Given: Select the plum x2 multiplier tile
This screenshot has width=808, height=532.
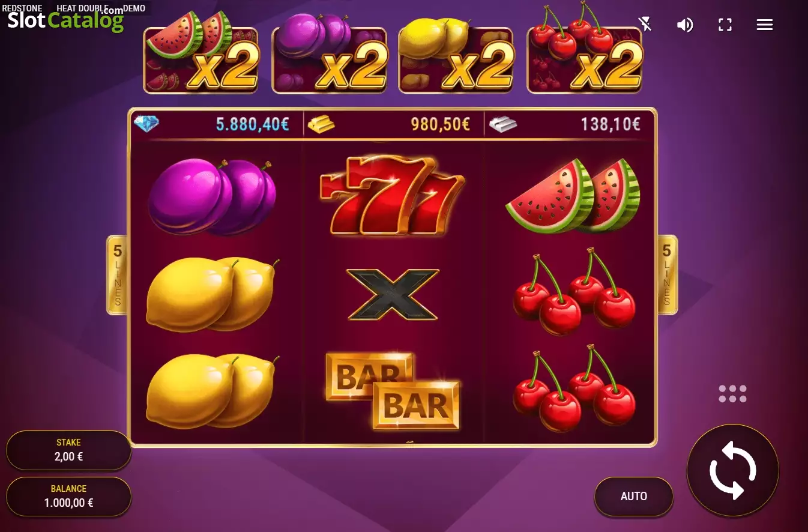Looking at the screenshot, I should point(330,59).
